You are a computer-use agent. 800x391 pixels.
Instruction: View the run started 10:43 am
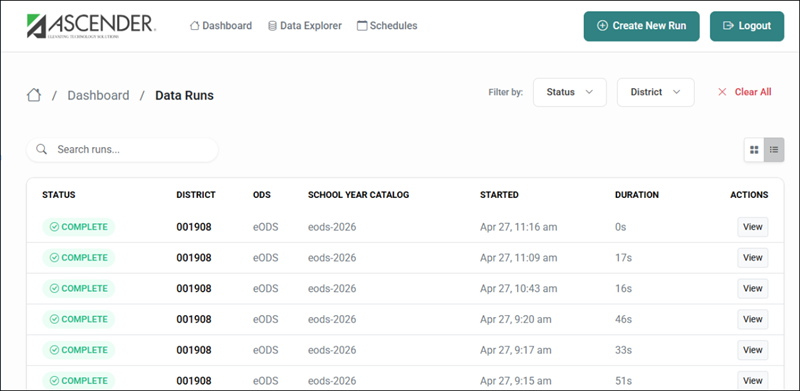753,288
